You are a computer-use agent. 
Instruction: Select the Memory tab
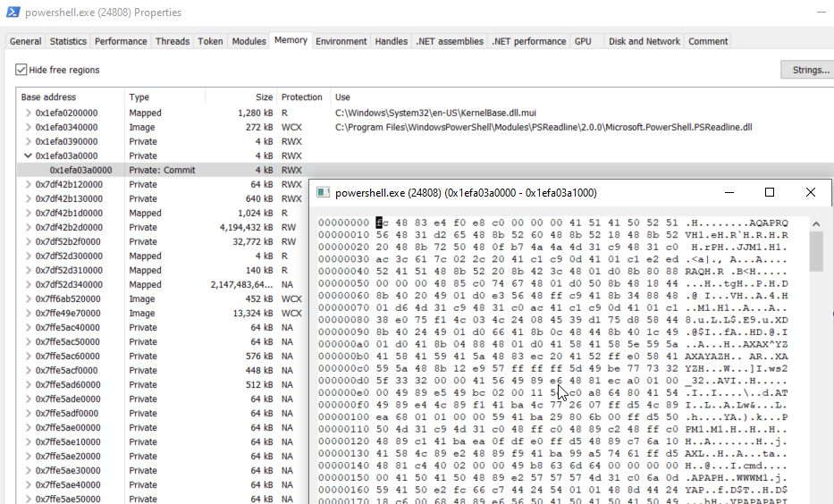(291, 40)
